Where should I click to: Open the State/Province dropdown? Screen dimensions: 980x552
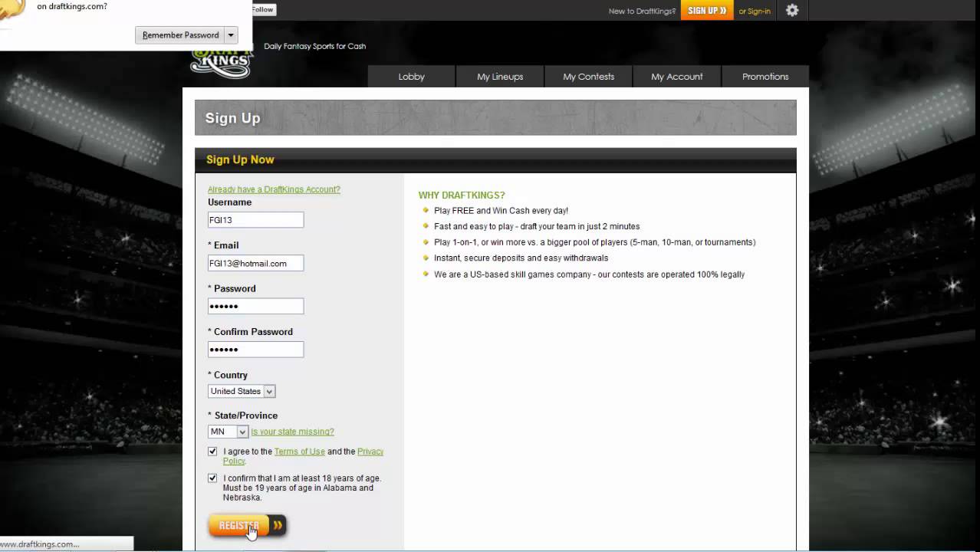[228, 432]
